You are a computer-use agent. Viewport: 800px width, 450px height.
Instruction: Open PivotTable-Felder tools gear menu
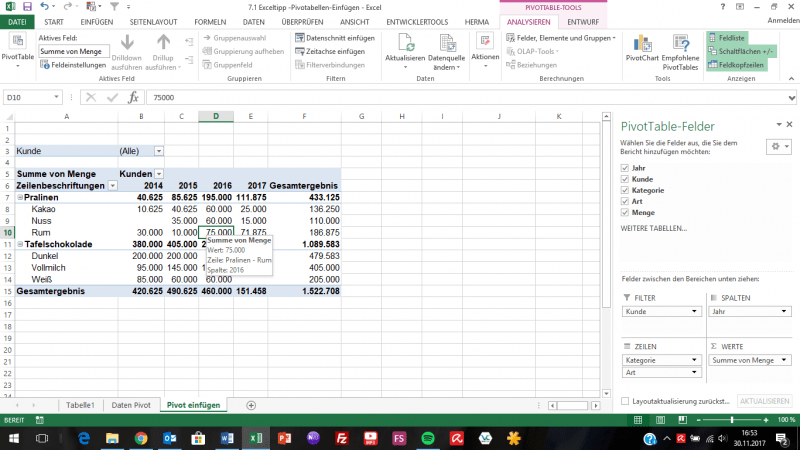779,146
